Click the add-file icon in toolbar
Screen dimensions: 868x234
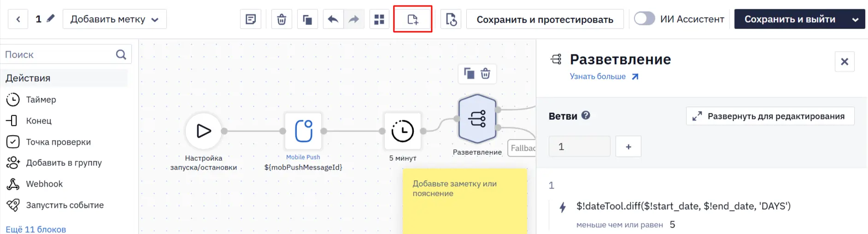coord(413,19)
